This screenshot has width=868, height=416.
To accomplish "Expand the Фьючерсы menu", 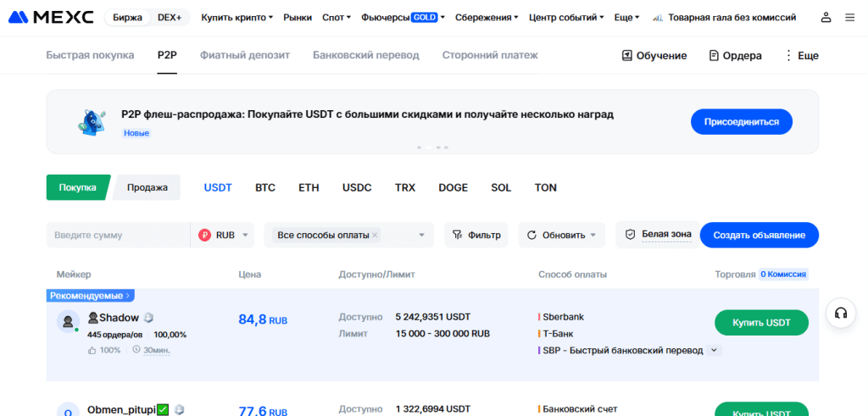I will click(403, 18).
